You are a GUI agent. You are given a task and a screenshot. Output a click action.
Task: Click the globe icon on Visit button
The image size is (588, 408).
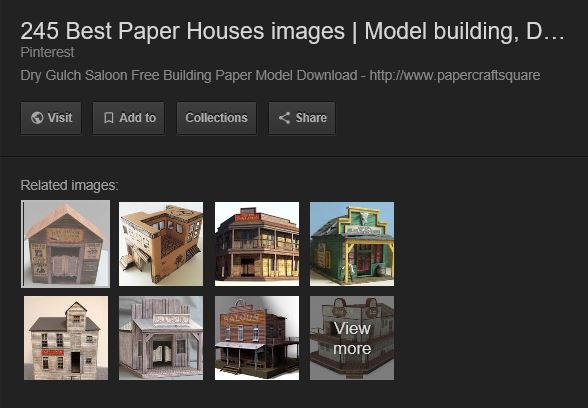[x=37, y=118]
